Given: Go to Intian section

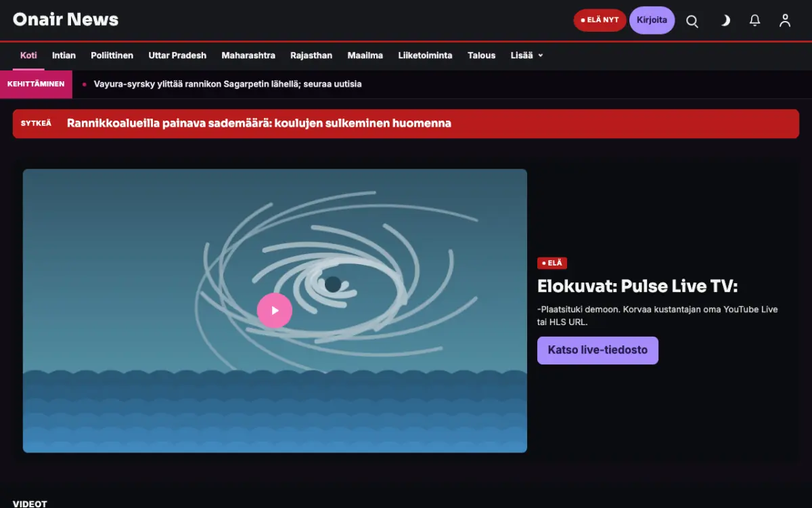Looking at the screenshot, I should point(64,56).
